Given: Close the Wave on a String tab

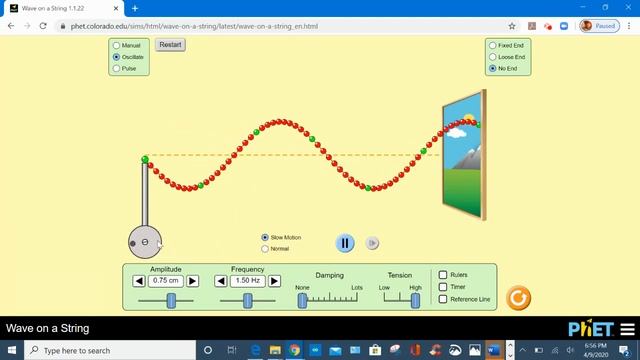Looking at the screenshot, I should (x=116, y=8).
